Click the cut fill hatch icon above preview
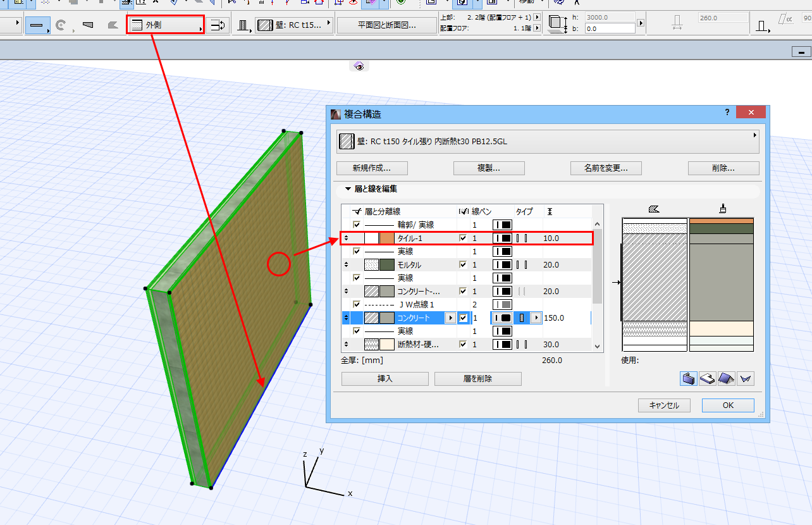812x525 pixels. click(x=655, y=209)
